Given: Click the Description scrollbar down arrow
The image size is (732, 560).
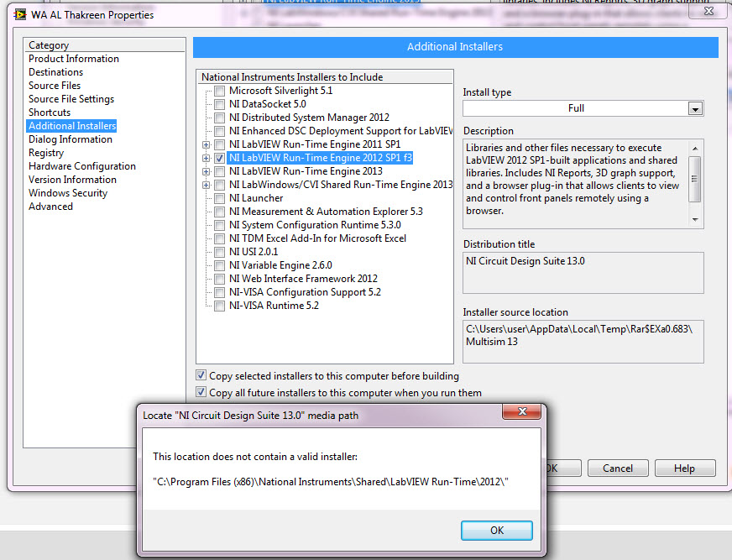Looking at the screenshot, I should (x=695, y=219).
